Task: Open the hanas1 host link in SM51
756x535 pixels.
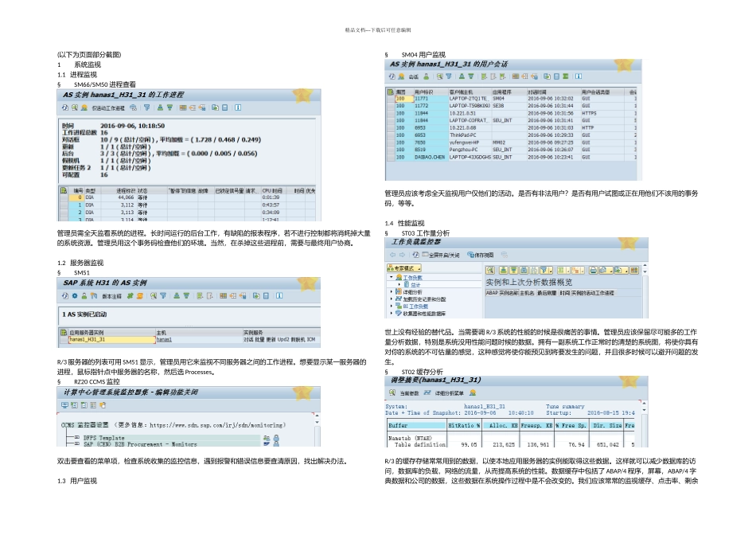Action: (164, 340)
